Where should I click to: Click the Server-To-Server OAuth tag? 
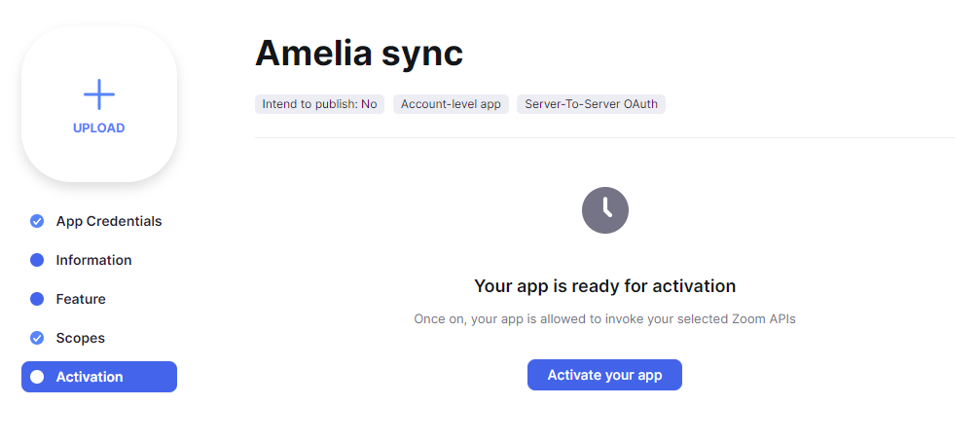pyautogui.click(x=591, y=104)
